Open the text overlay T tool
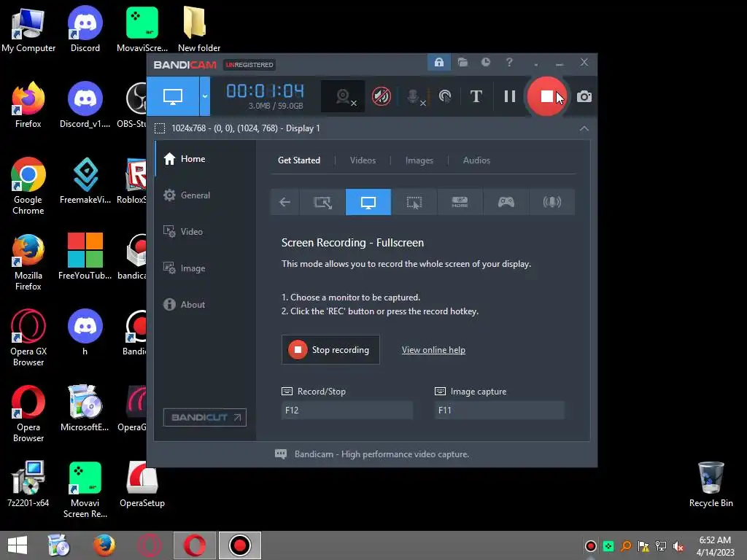Image resolution: width=747 pixels, height=560 pixels. tap(476, 97)
